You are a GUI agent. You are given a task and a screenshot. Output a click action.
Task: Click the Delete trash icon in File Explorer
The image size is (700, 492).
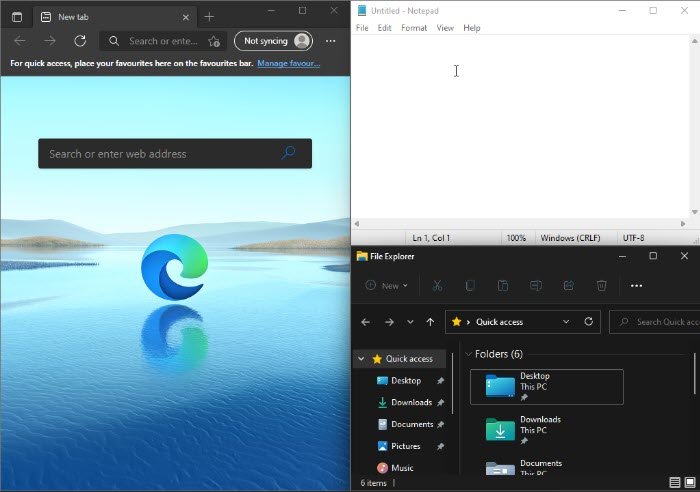(x=601, y=286)
